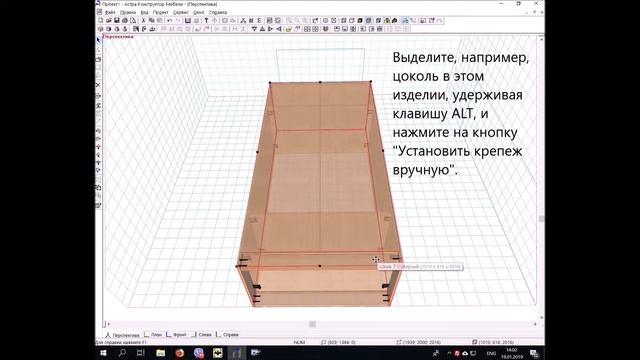Screen dimensions: 640x360
Task: Click the cut scissors icon
Action: (143, 20)
